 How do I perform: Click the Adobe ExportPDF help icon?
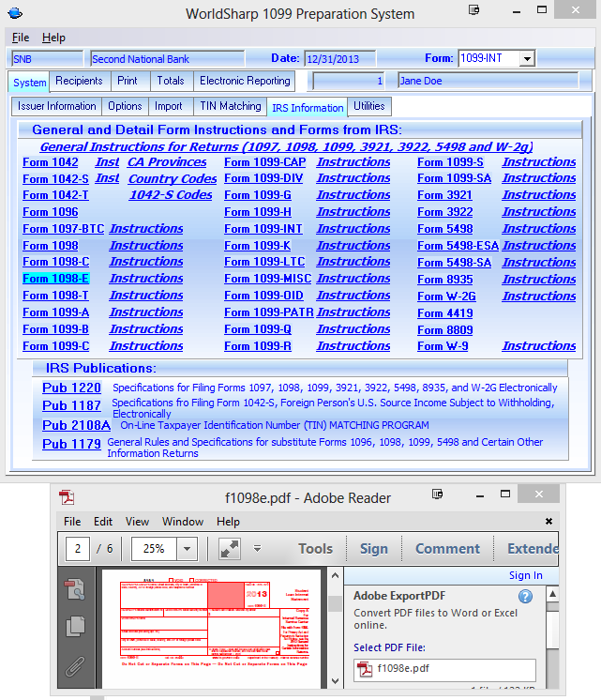tap(525, 596)
